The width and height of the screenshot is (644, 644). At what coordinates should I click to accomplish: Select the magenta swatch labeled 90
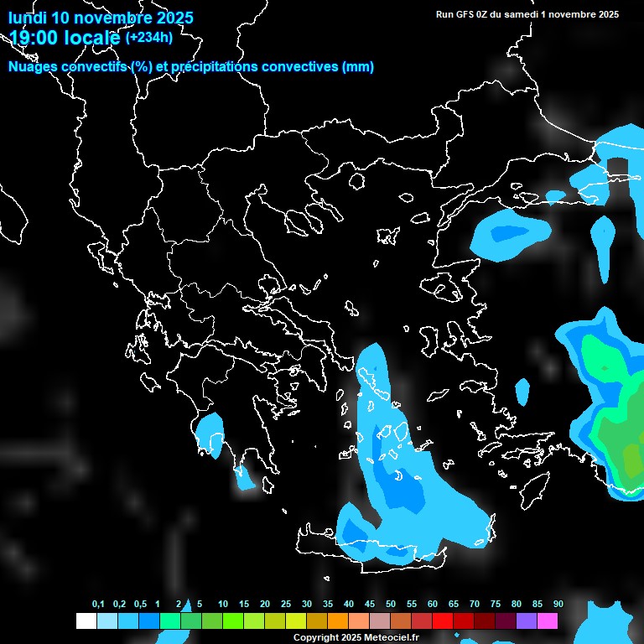[x=548, y=621]
